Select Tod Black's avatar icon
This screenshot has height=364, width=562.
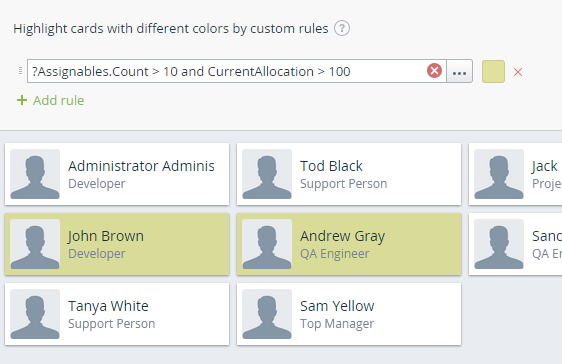pyautogui.click(x=267, y=174)
